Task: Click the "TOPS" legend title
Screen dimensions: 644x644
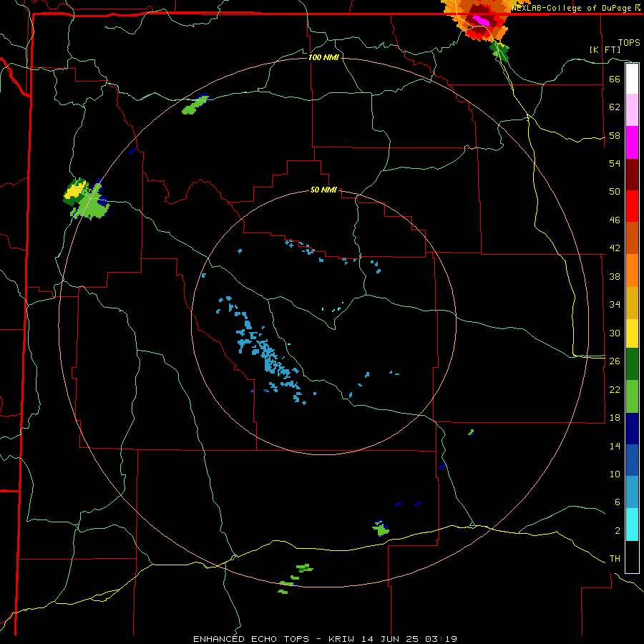Action: point(629,42)
